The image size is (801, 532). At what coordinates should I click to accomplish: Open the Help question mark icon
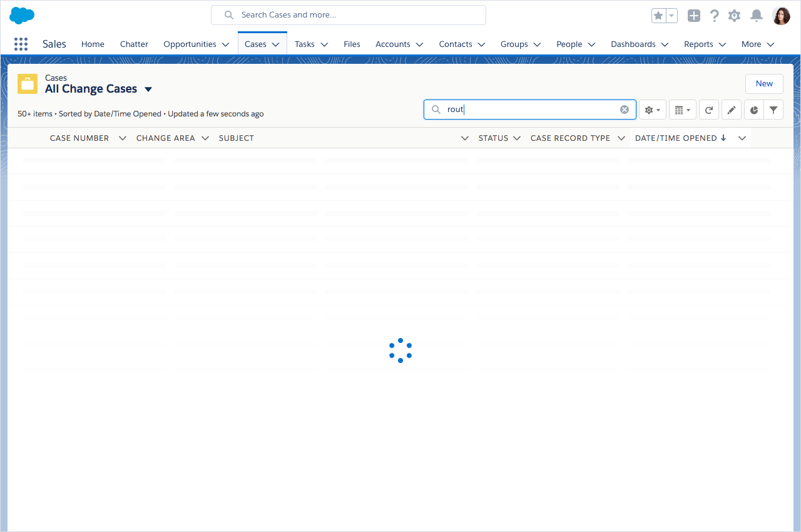[714, 16]
